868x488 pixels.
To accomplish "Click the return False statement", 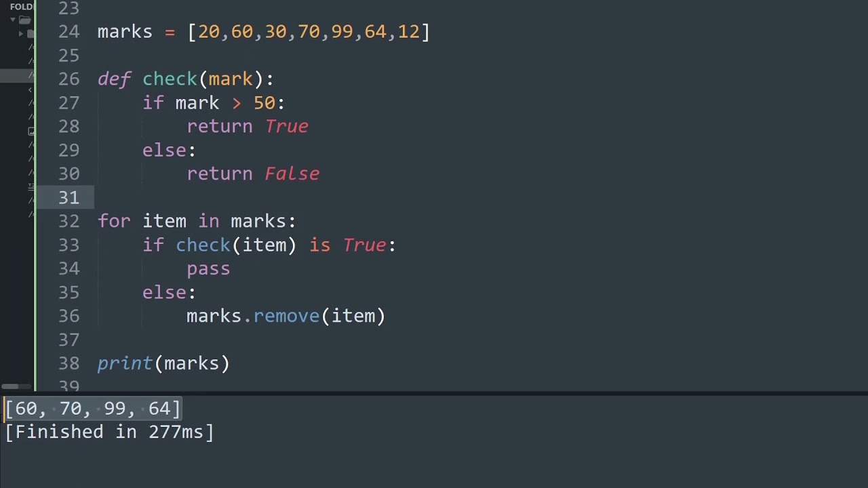I will tap(253, 174).
